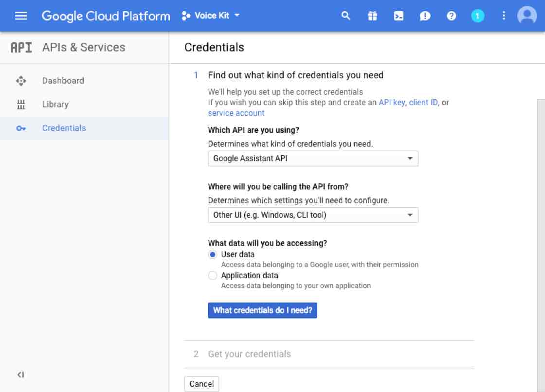Open the Voice Kit project selector
The height and width of the screenshot is (392, 545).
coord(211,16)
